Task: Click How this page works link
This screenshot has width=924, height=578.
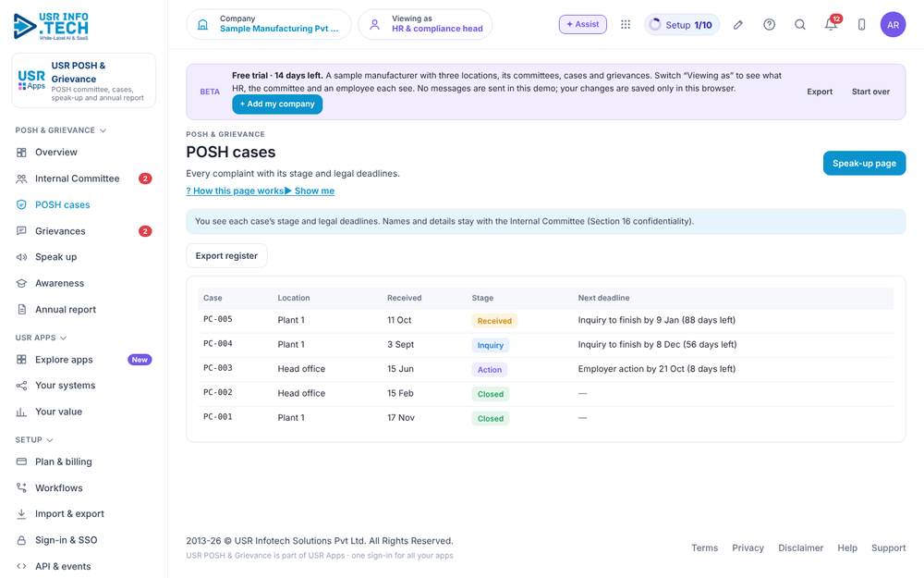Action: [235, 191]
